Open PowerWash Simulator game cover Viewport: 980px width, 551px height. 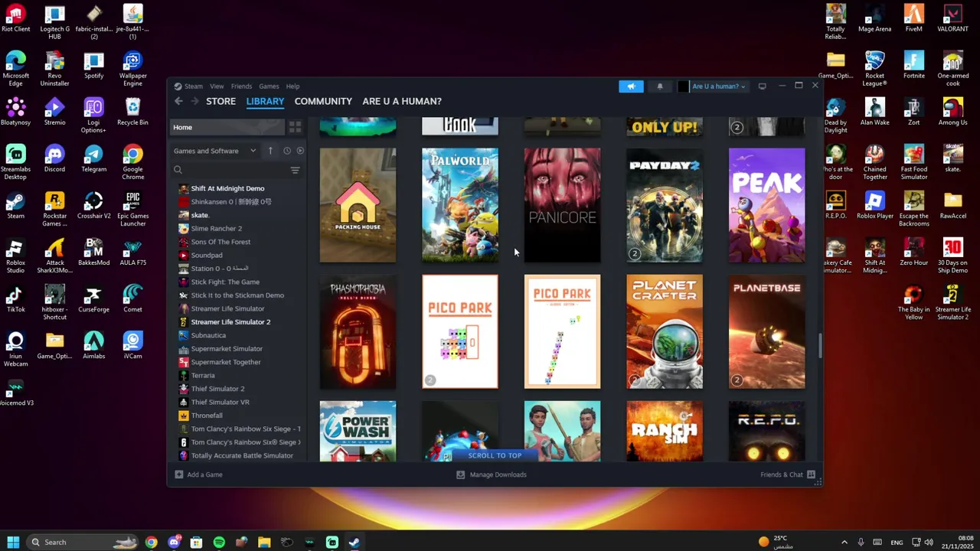coord(358,431)
